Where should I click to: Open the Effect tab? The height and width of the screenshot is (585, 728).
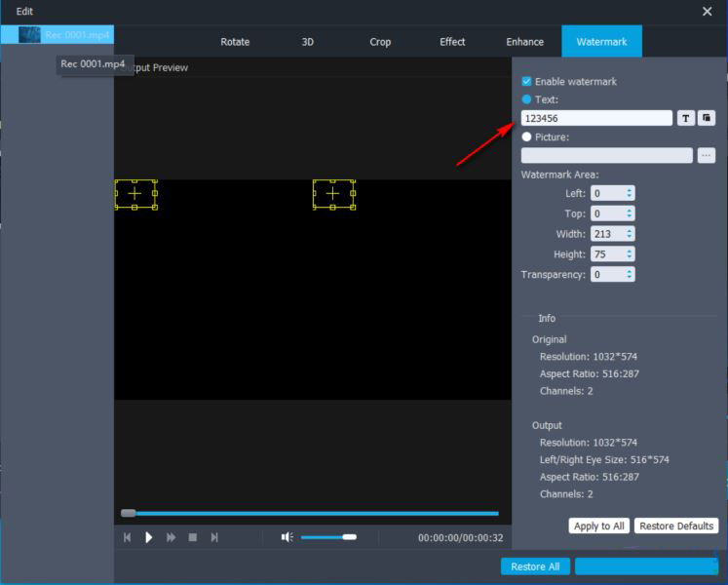(x=452, y=42)
